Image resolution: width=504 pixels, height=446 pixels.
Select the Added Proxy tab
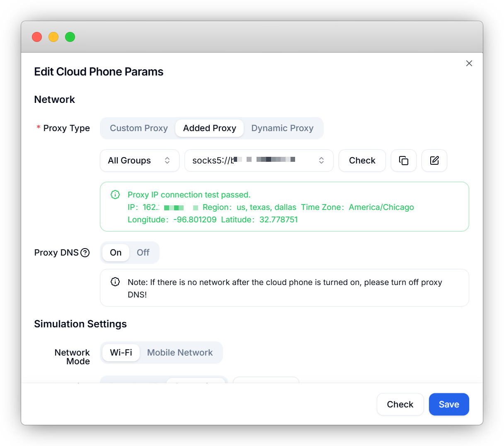coord(210,128)
